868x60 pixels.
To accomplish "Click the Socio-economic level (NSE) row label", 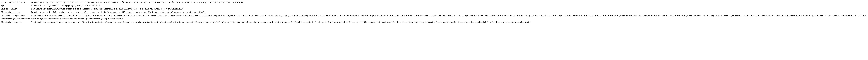I will pyautogui.click(x=13, y=2).
